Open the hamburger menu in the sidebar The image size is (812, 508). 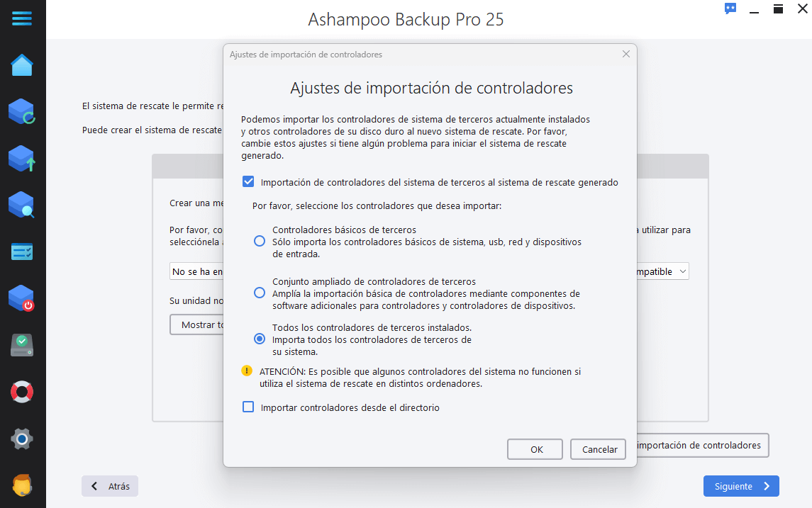[22, 18]
